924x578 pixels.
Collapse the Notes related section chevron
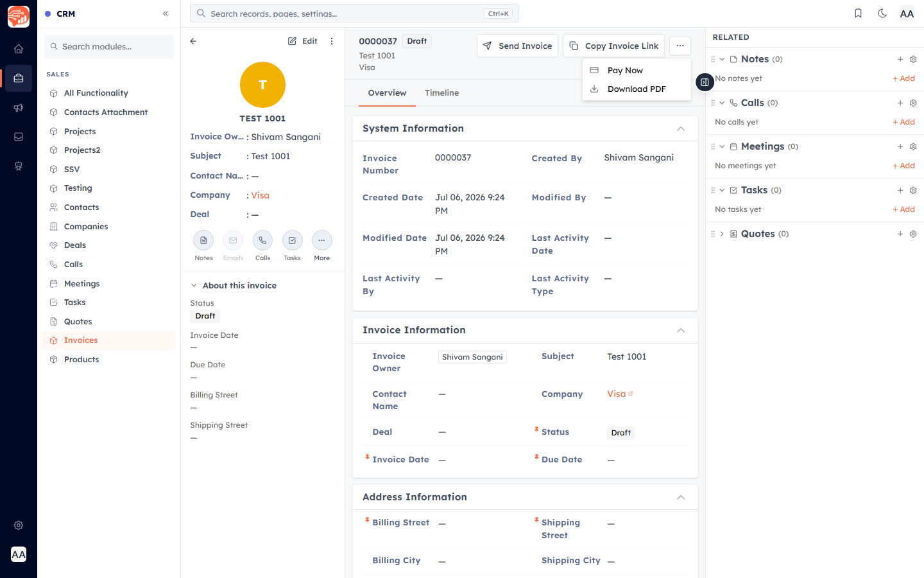[x=722, y=59]
